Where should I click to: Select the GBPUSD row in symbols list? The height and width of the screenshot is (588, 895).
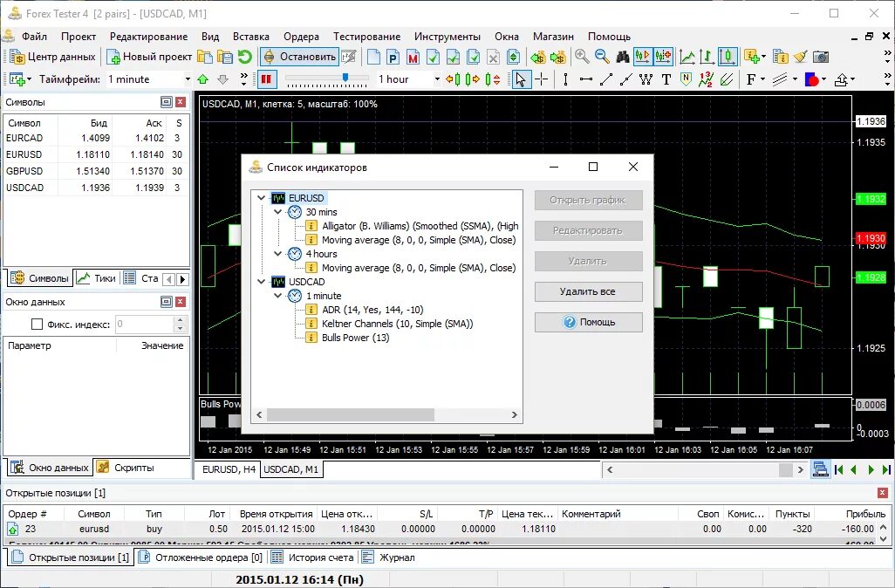(96, 171)
